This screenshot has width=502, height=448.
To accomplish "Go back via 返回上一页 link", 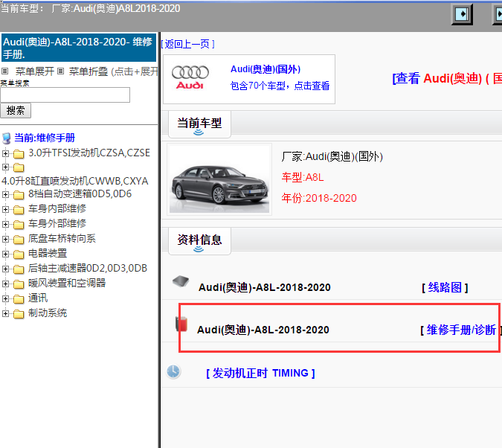I will click(x=187, y=44).
